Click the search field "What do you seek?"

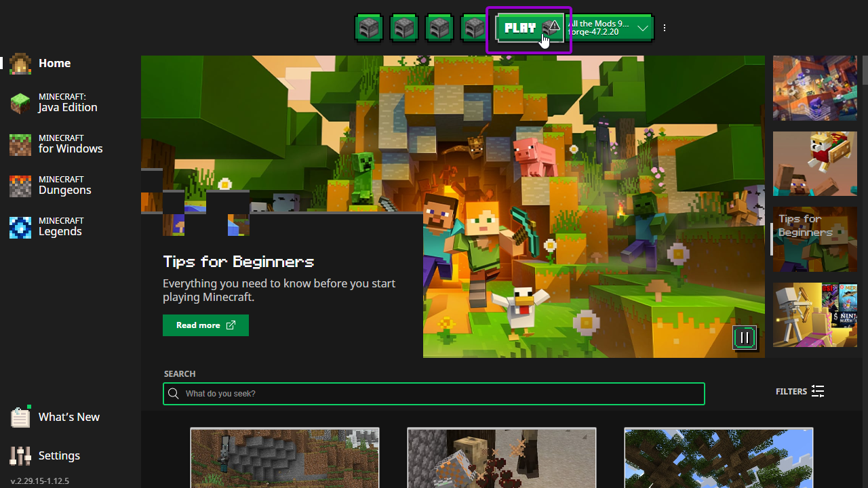point(434,394)
